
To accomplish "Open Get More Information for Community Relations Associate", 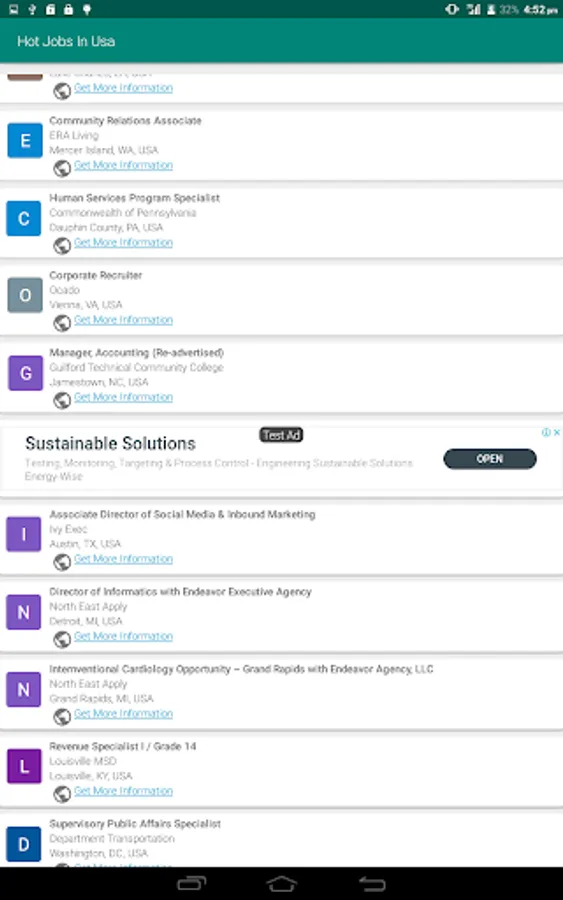I will (x=123, y=165).
